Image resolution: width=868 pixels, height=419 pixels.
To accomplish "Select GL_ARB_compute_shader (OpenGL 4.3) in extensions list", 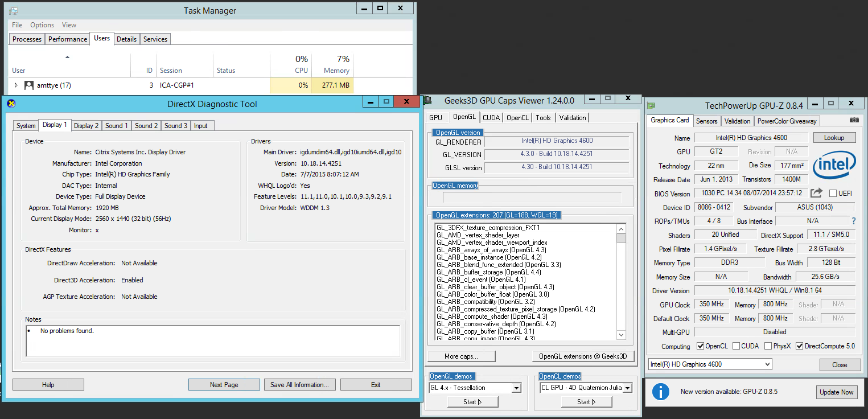I will 492,317.
